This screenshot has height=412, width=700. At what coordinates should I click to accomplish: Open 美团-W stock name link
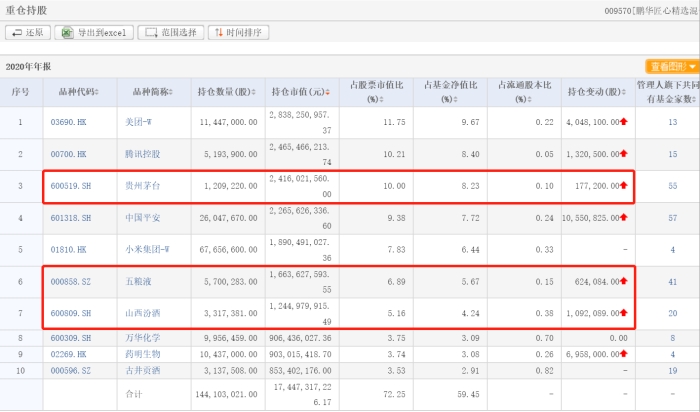click(x=138, y=122)
